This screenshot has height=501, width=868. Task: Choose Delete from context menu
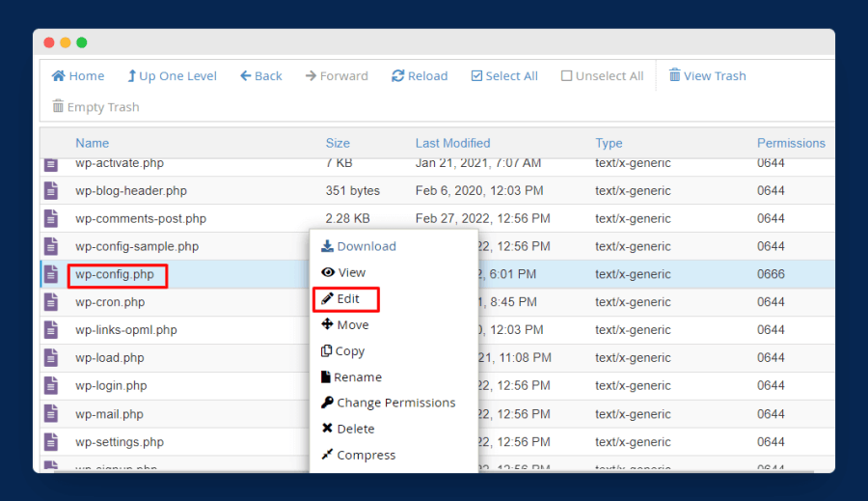[x=347, y=429]
